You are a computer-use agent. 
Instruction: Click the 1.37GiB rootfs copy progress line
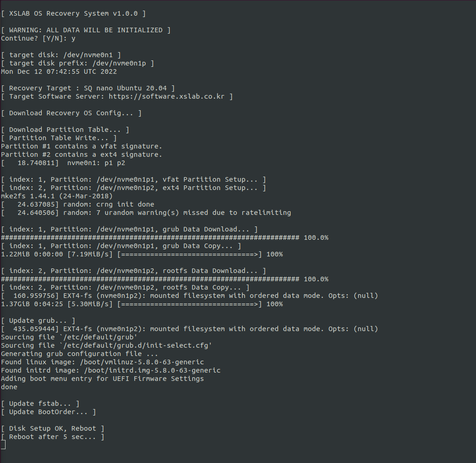142,304
